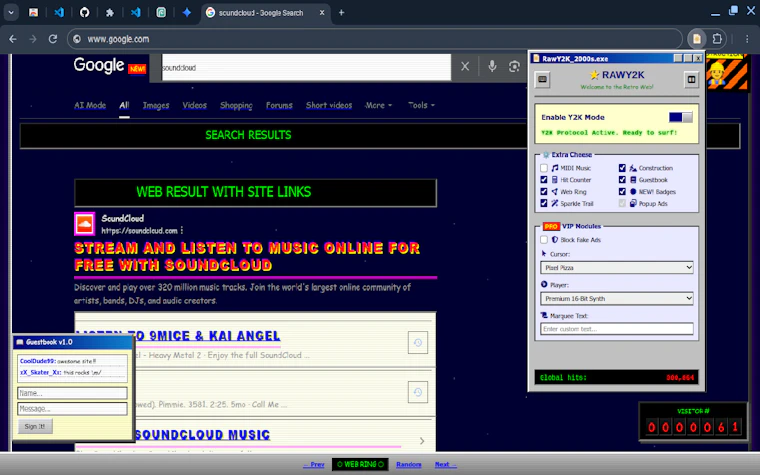Image resolution: width=760 pixels, height=475 pixels.
Task: Open the tab search dropdown arrow
Action: (x=11, y=13)
